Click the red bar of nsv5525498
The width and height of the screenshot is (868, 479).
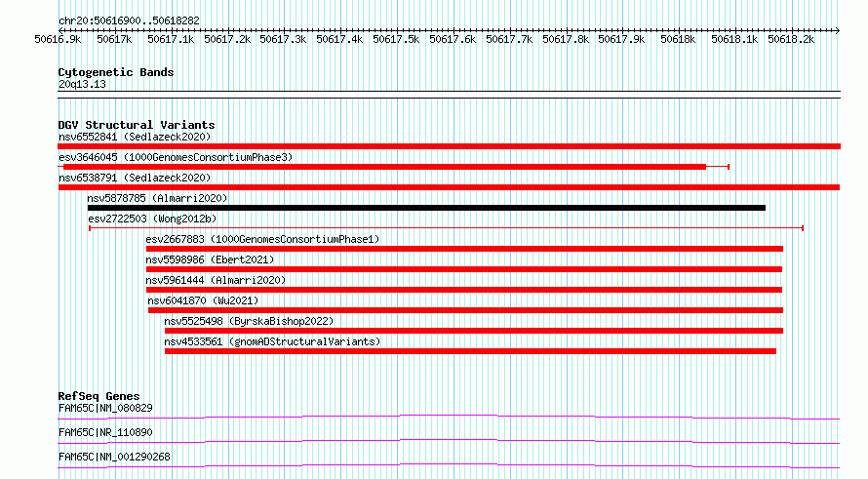[474, 331]
